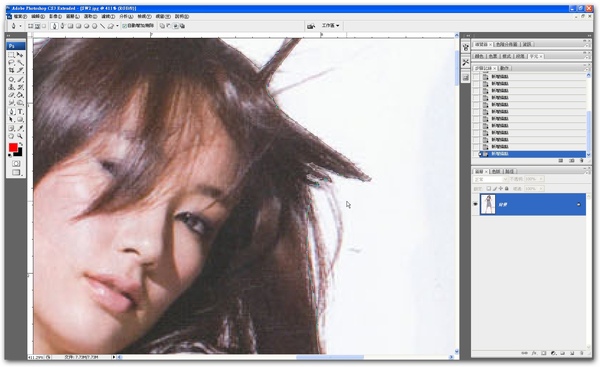Select the Path Selection arrow tool
Image resolution: width=600 pixels, height=367 pixels.
coord(11,120)
